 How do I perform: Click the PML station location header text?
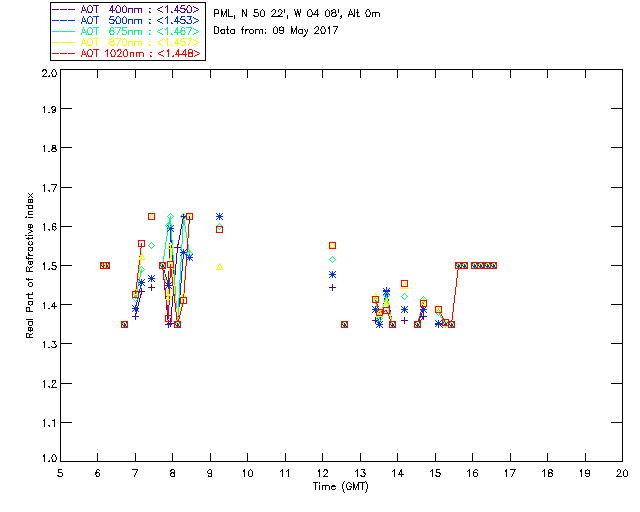pyautogui.click(x=297, y=14)
